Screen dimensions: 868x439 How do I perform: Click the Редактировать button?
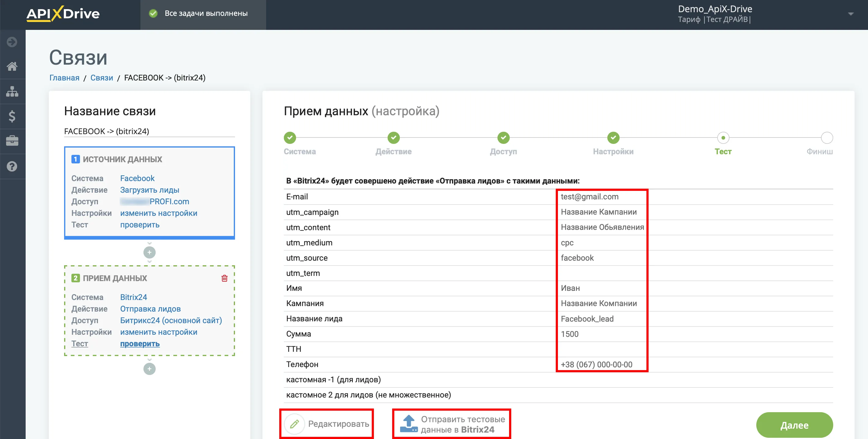click(x=327, y=424)
